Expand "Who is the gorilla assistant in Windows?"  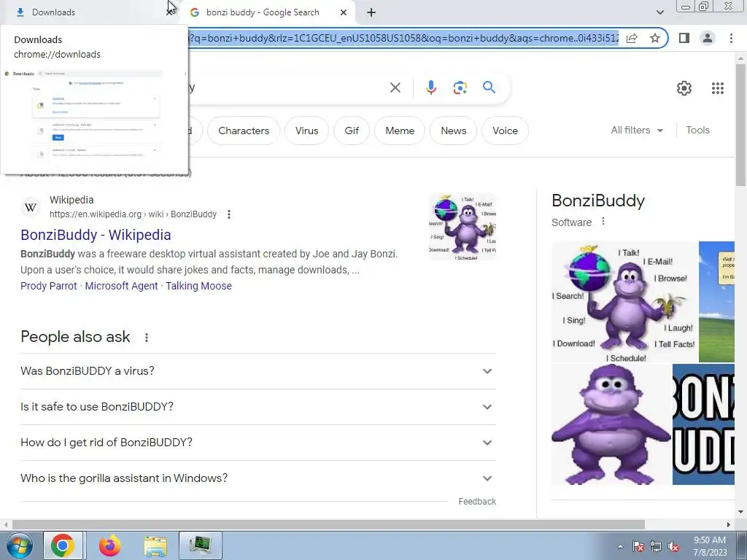coord(258,478)
